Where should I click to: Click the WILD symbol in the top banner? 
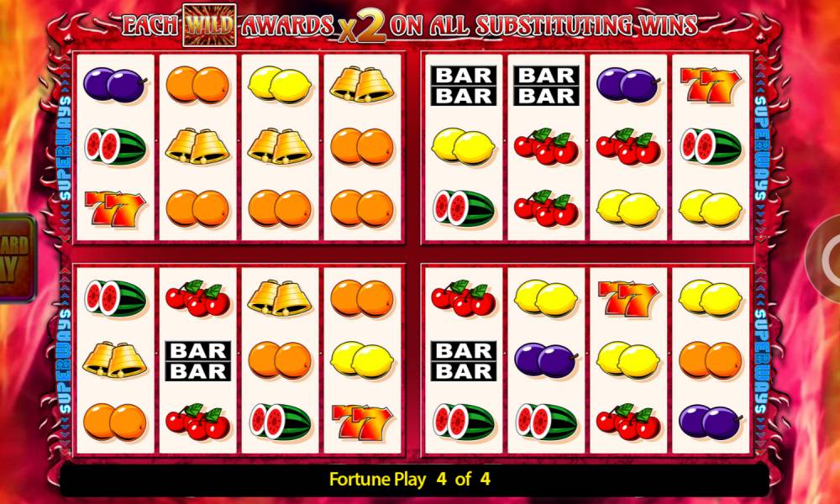pyautogui.click(x=209, y=24)
